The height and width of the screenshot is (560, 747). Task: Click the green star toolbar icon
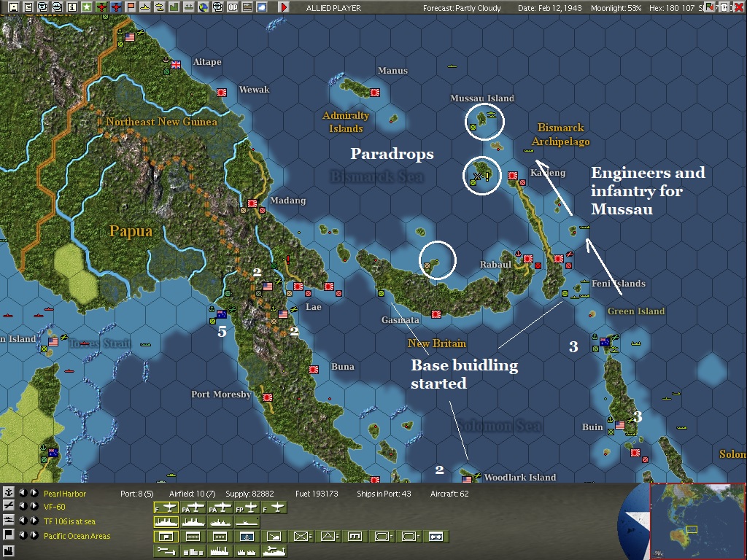pos(87,7)
